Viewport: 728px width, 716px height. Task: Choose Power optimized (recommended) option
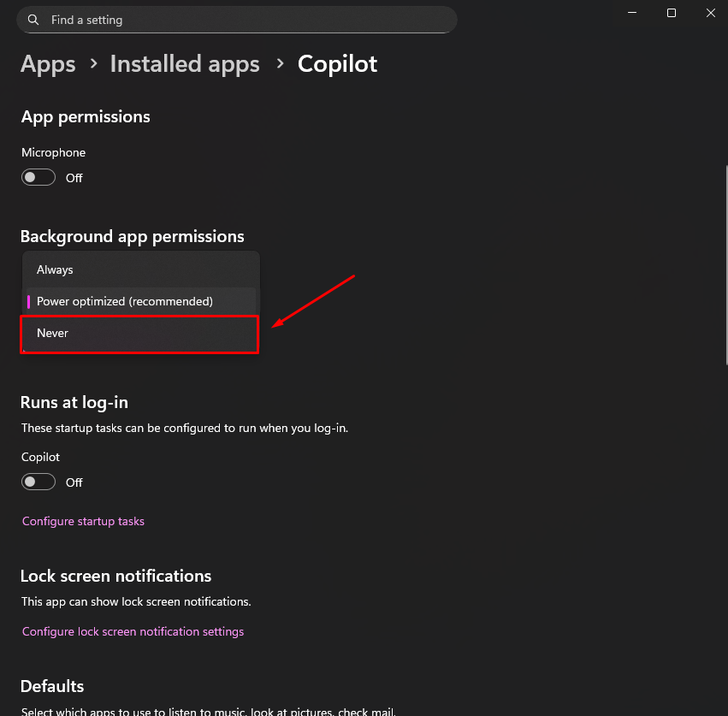[125, 301]
